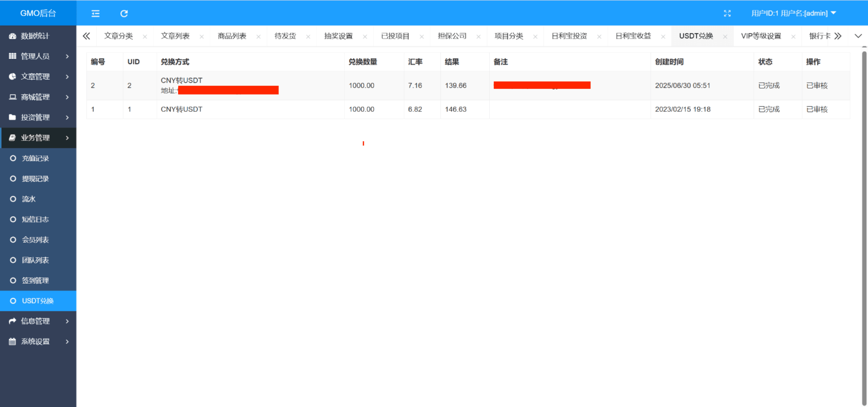Open 会员列表 in the sidebar
This screenshot has height=407, width=868.
[x=35, y=240]
